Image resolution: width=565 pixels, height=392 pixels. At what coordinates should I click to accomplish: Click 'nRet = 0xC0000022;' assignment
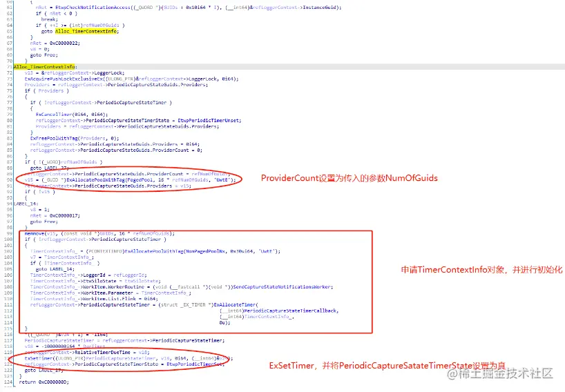coord(55,43)
